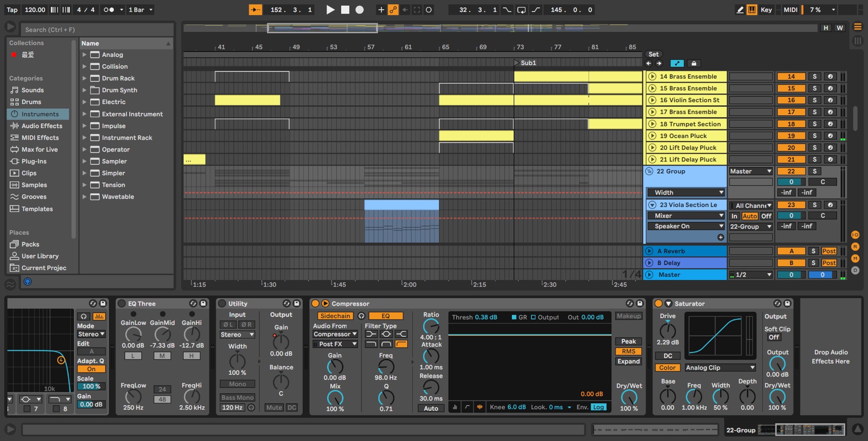The height and width of the screenshot is (441, 868).
Task: Solo track 16 Violin Section
Action: coord(815,100)
